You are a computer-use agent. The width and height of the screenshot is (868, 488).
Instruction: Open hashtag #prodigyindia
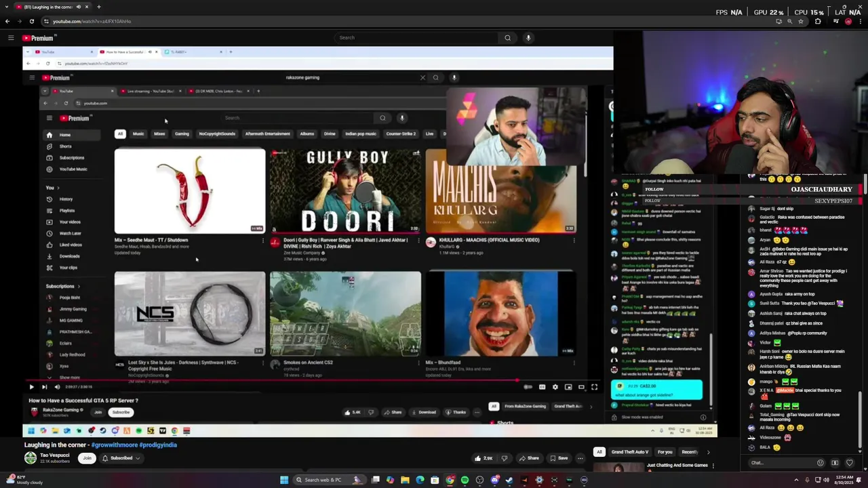pos(158,445)
